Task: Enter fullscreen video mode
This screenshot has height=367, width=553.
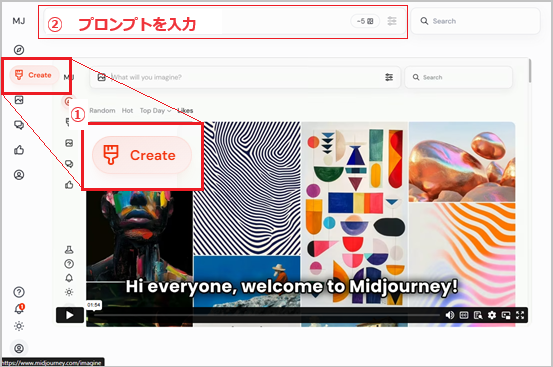Action: point(520,315)
